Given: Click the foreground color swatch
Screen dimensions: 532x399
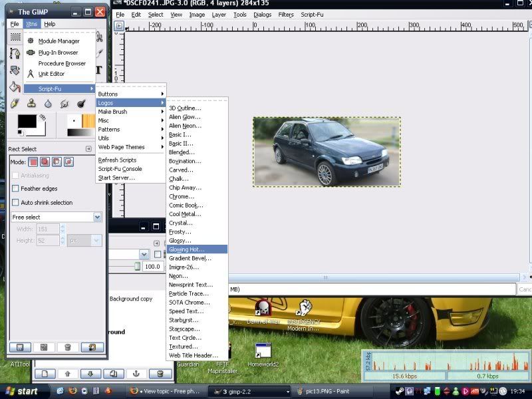Looking at the screenshot, I should (27, 122).
